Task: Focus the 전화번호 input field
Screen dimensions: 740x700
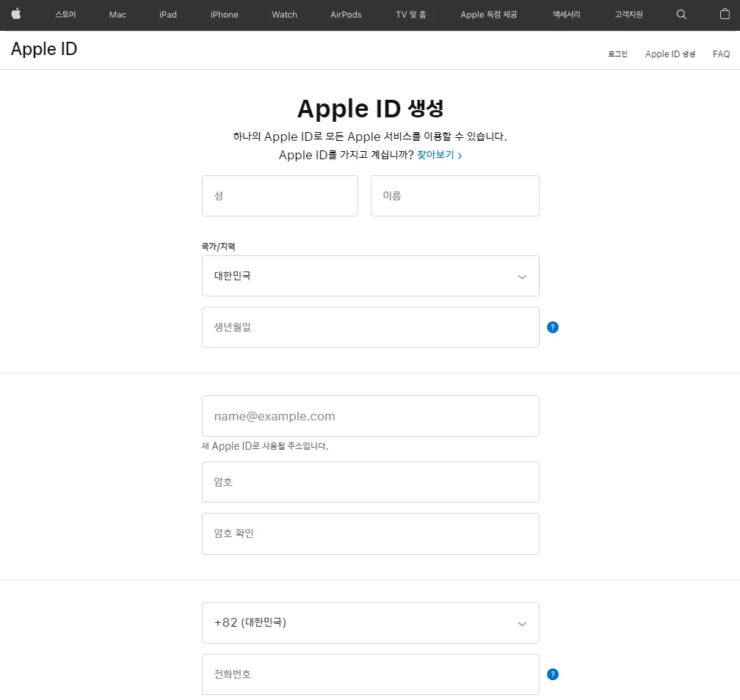Action: tap(371, 674)
